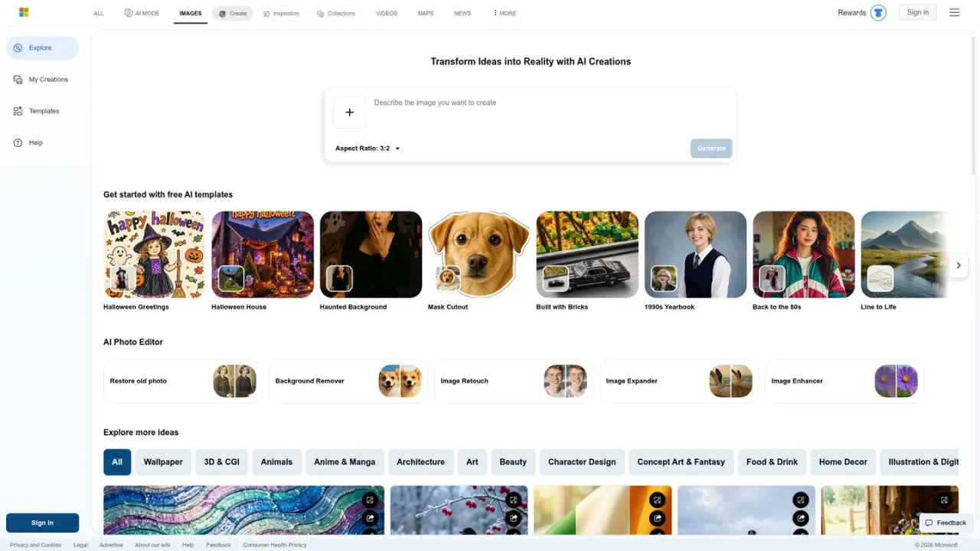Image resolution: width=980 pixels, height=551 pixels.
Task: Open the Rewards medal icon
Action: tap(878, 13)
